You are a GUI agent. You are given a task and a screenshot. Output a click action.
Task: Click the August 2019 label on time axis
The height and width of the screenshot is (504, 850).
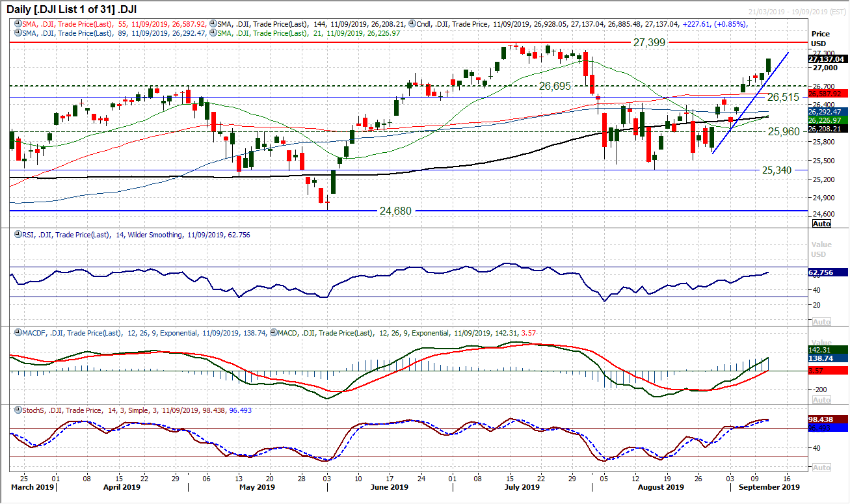tap(660, 486)
